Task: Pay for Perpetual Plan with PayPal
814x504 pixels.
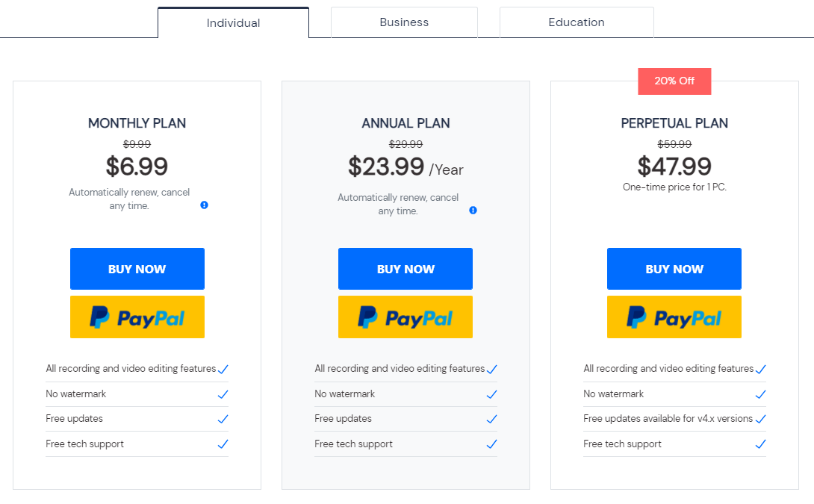Action: [674, 317]
